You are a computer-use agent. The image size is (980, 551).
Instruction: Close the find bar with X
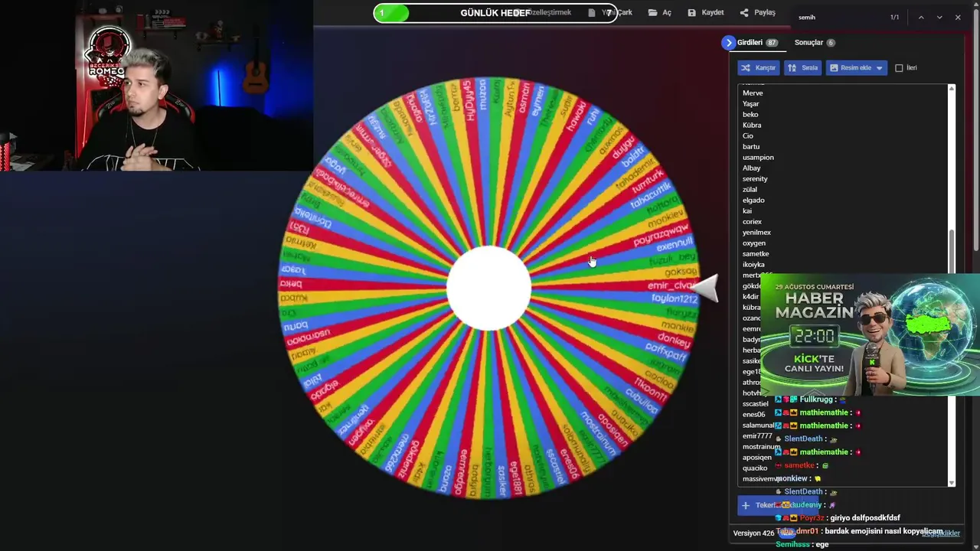click(x=958, y=18)
